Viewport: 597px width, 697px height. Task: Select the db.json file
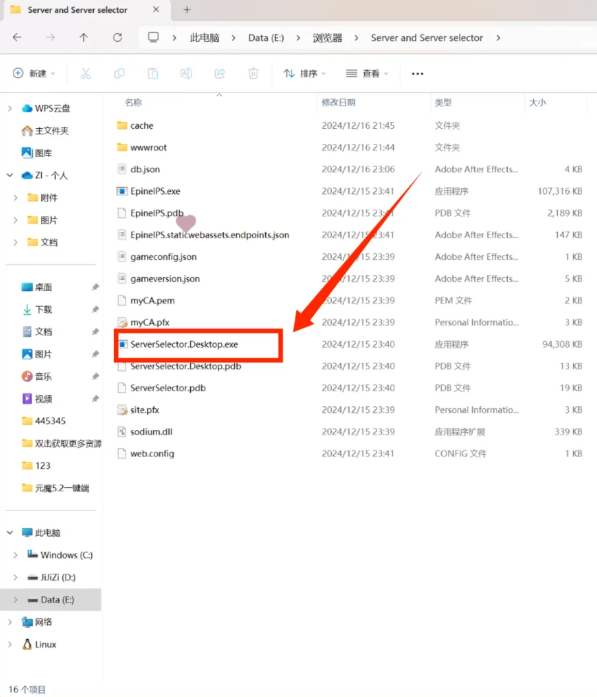point(145,169)
